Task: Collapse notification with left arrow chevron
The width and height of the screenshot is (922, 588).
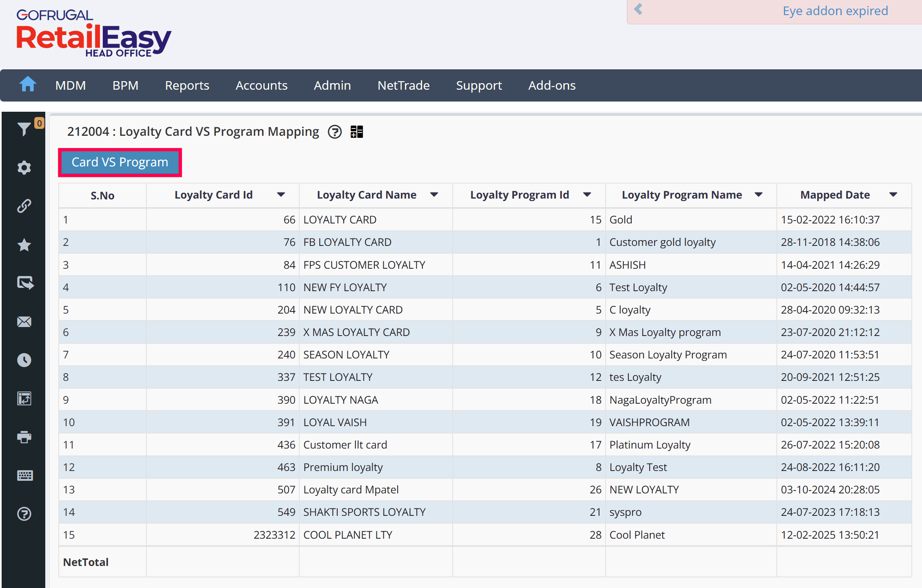Action: coord(639,9)
